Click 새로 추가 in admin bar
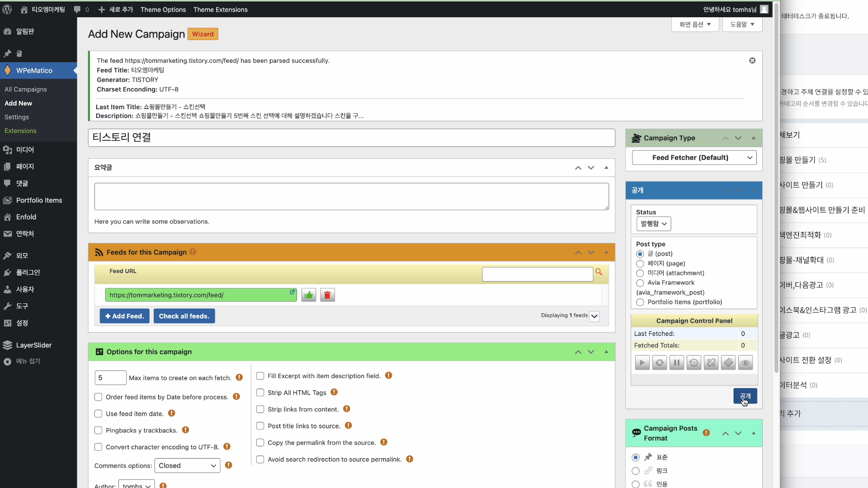Viewport: 868px width, 488px height. 116,9
